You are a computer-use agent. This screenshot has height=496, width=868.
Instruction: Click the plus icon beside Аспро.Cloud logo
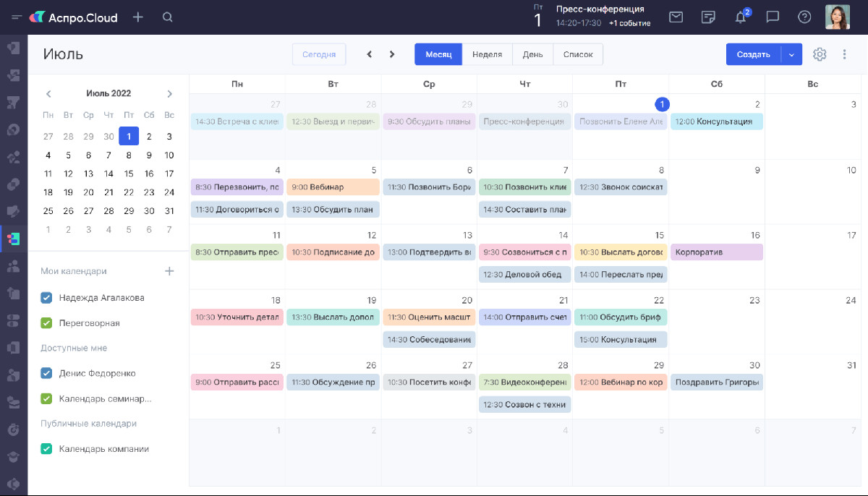138,17
